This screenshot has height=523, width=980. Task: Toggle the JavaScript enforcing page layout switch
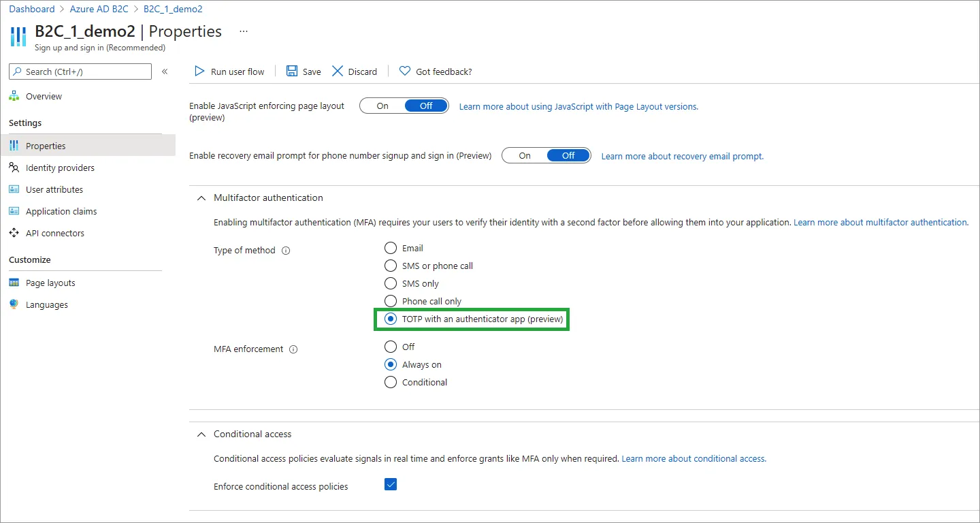(x=404, y=106)
